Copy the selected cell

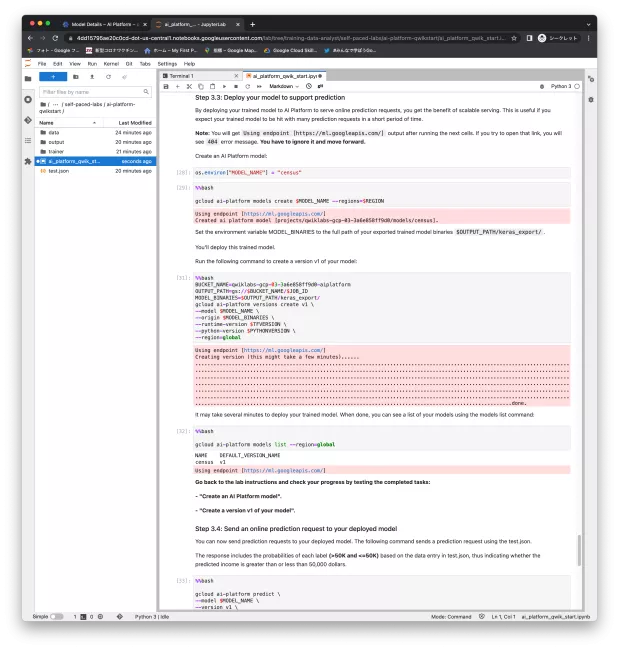(201, 86)
